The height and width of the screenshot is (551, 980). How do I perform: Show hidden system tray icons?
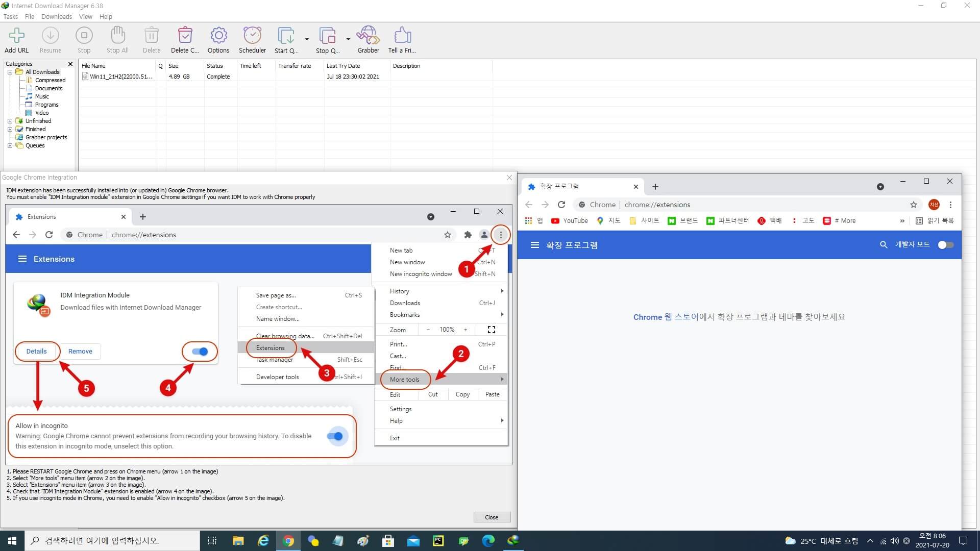[870, 541]
